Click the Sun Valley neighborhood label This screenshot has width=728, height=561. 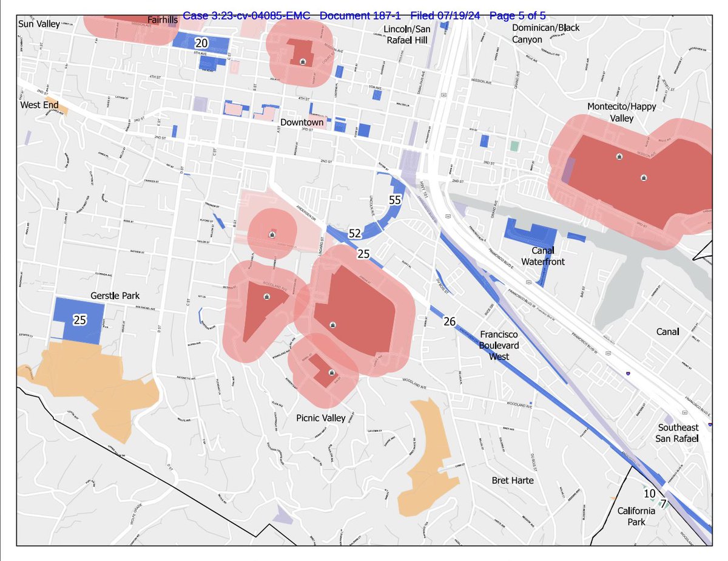(x=39, y=24)
